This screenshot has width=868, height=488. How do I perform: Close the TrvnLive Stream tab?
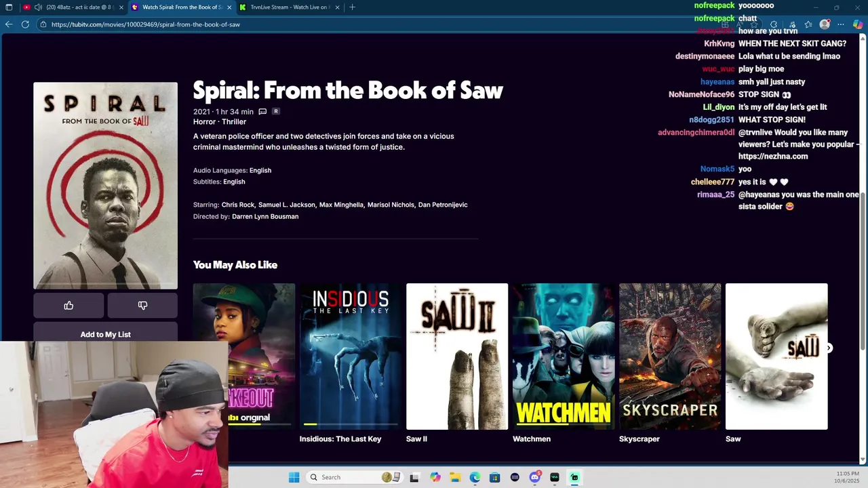(337, 7)
